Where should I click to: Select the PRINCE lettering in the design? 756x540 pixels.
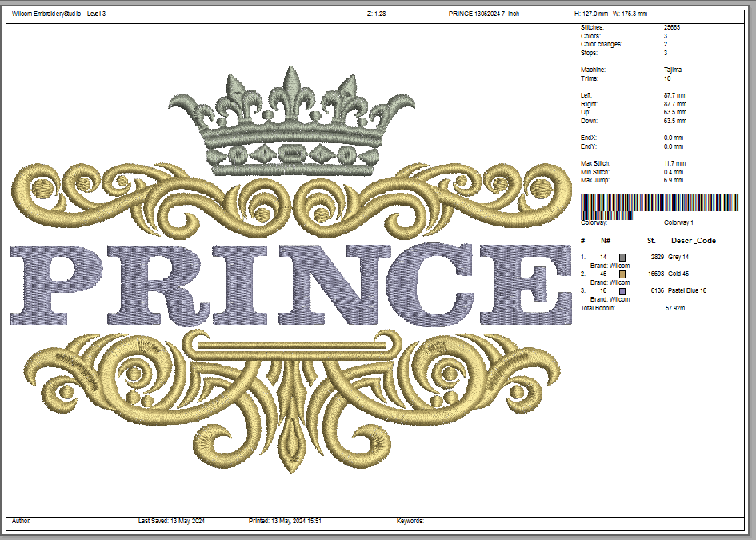291,283
